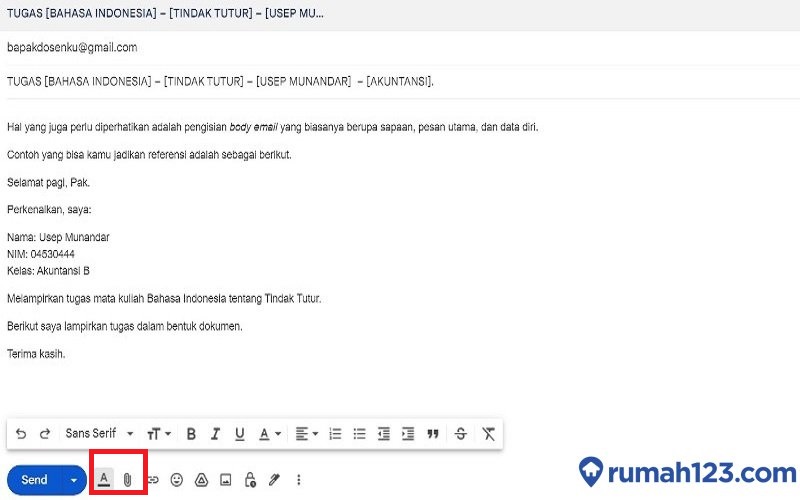Insert a link

(153, 480)
